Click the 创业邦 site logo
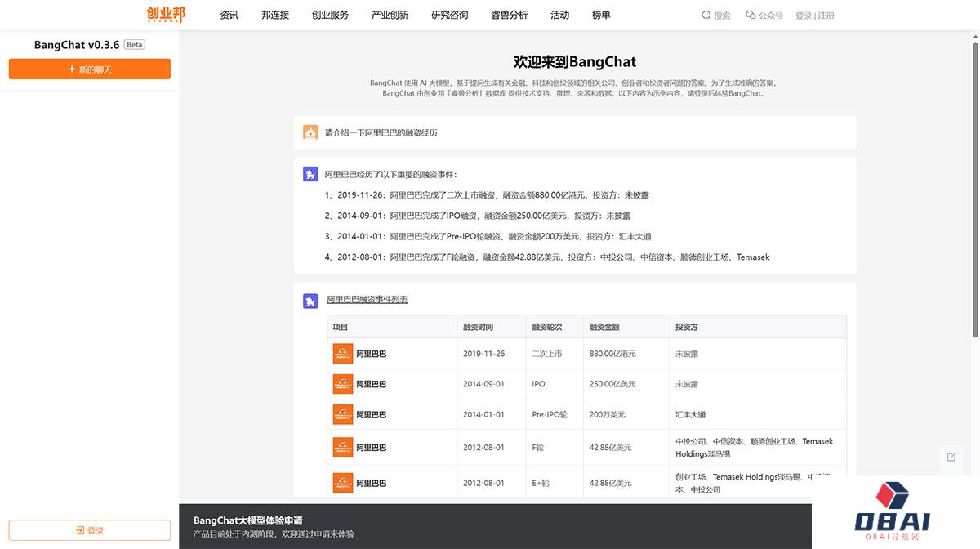 pyautogui.click(x=166, y=14)
